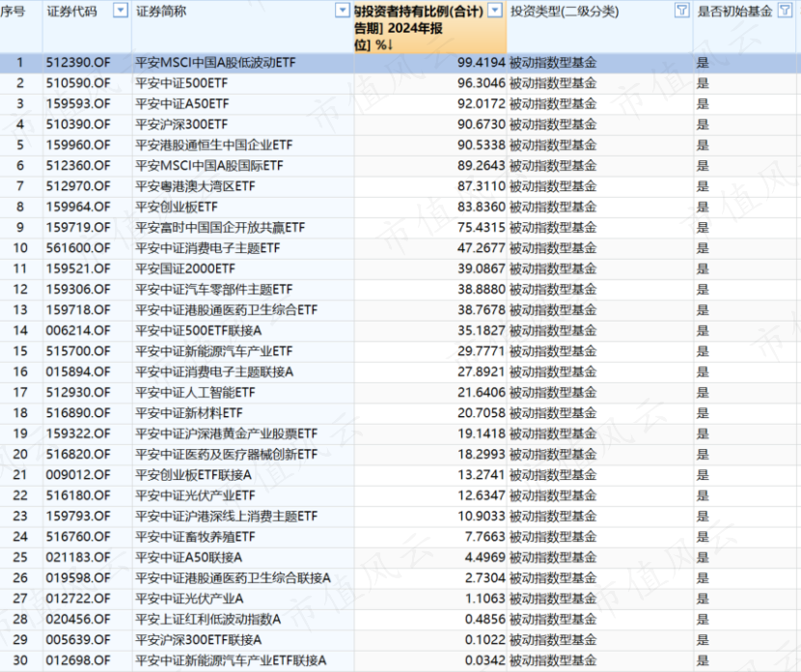Select code cell 512390.OF
This screenshot has height=672, width=801.
pos(78,63)
